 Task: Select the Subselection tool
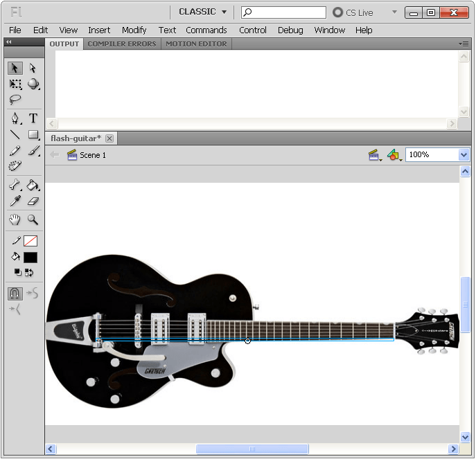tap(33, 68)
